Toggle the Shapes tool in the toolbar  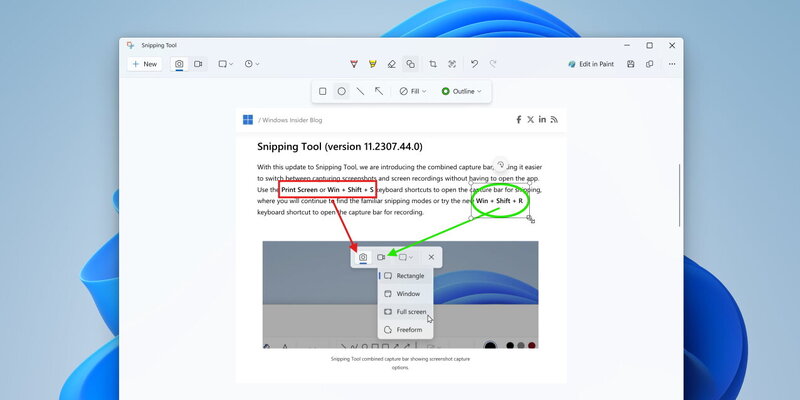[x=410, y=64]
